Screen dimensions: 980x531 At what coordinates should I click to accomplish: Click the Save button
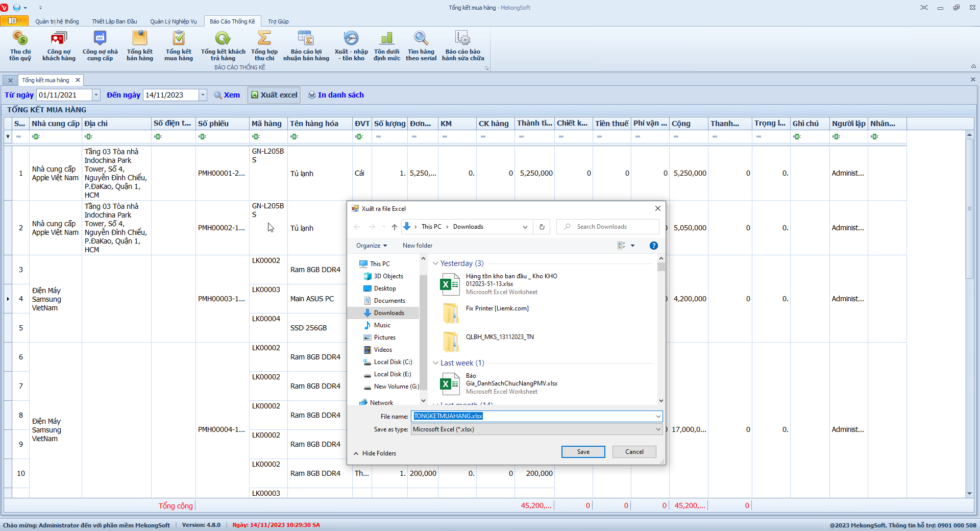click(583, 452)
